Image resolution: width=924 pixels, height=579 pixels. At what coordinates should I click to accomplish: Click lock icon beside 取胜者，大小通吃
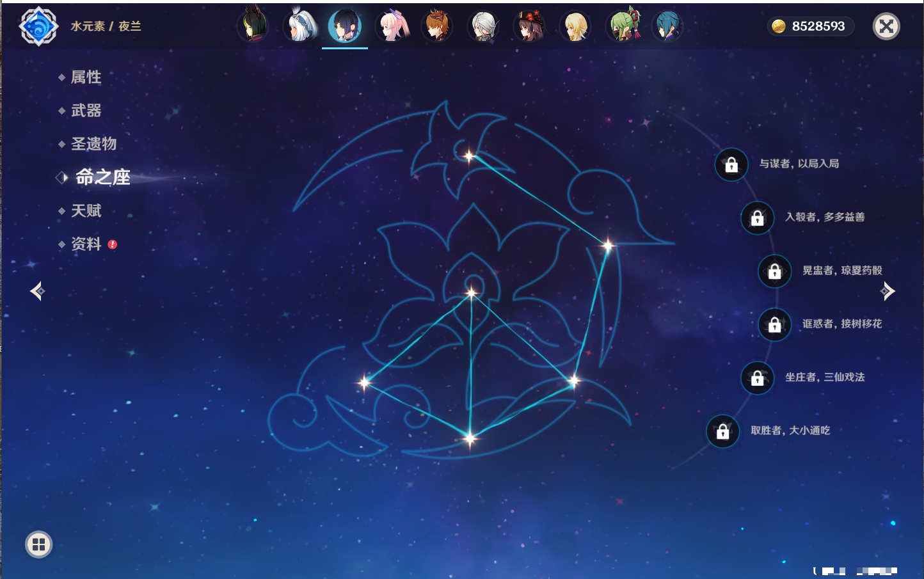click(x=723, y=432)
